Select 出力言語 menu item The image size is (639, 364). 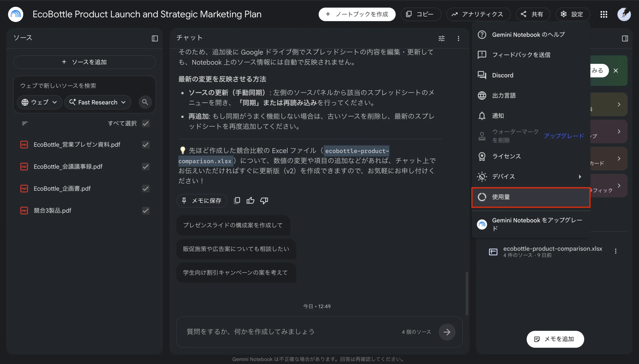point(531,95)
